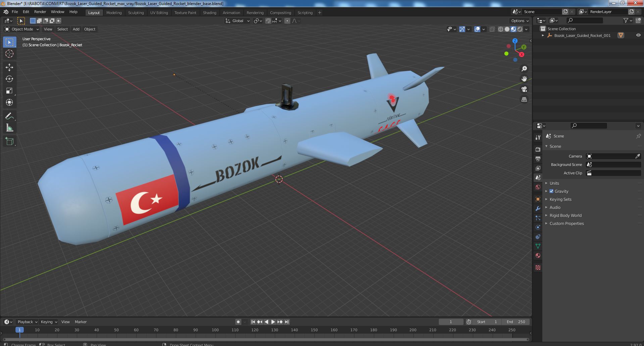The width and height of the screenshot is (644, 346).
Task: Expand the Units panel
Action: tap(554, 183)
